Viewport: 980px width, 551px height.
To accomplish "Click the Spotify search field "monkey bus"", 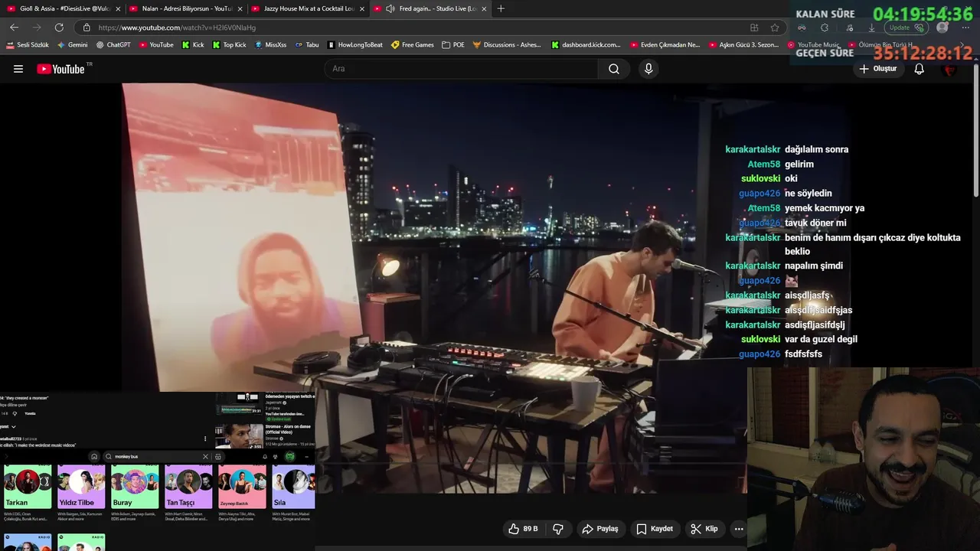I will click(x=157, y=457).
